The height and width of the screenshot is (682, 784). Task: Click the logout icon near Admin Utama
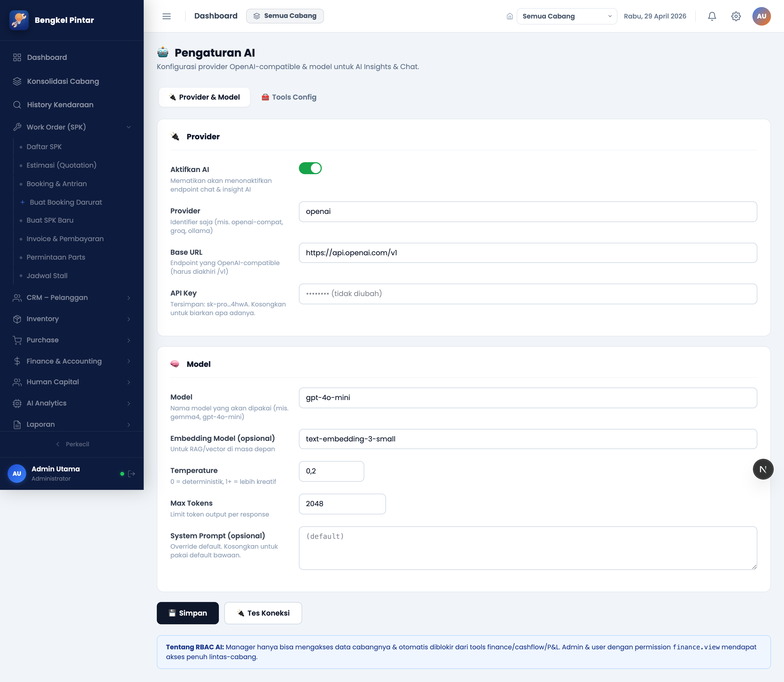click(x=132, y=474)
